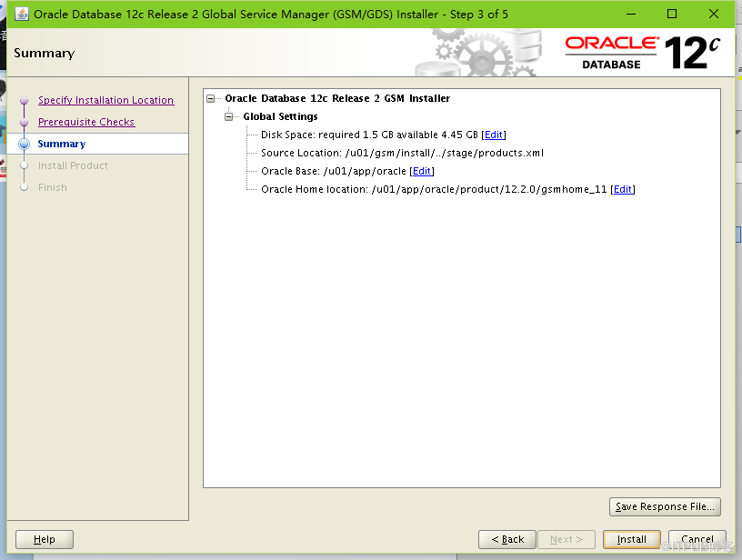The width and height of the screenshot is (742, 560).
Task: Click the Summary step bullet icon
Action: point(25,144)
